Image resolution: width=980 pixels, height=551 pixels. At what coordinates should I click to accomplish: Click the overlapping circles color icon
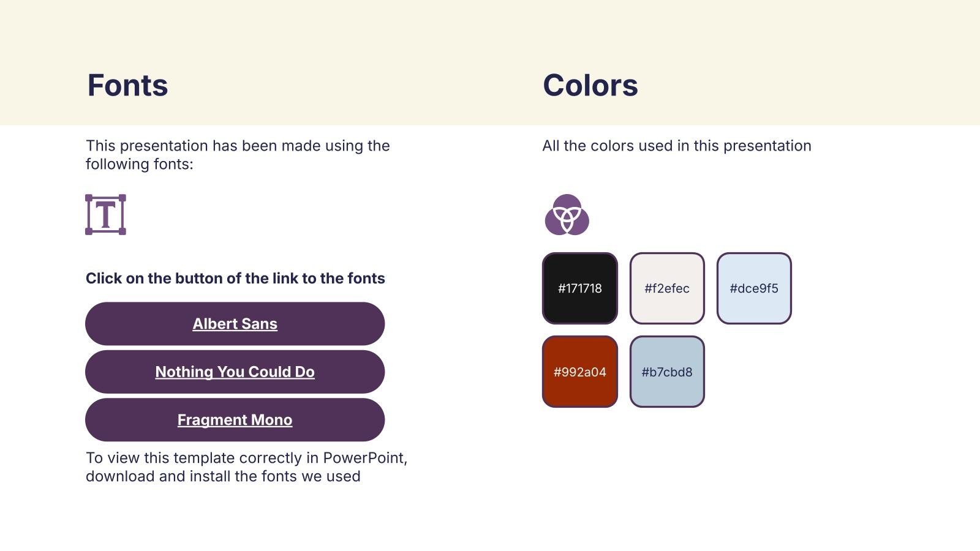click(567, 215)
